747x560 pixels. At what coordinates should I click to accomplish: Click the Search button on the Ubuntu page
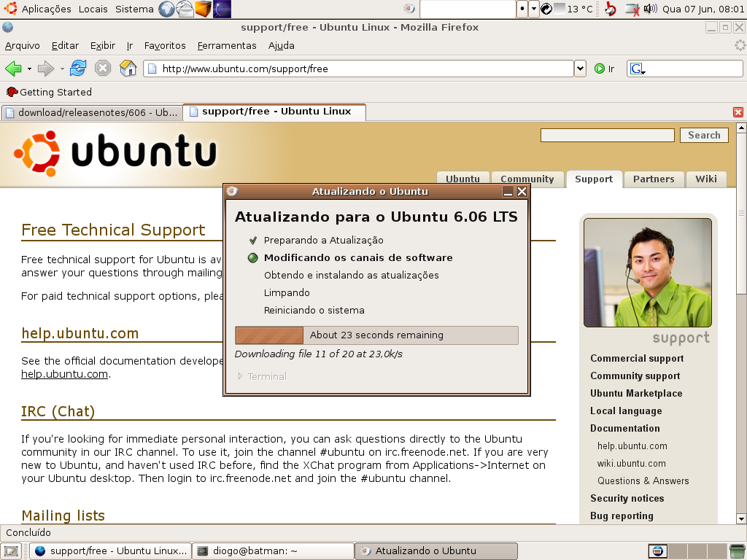point(704,135)
